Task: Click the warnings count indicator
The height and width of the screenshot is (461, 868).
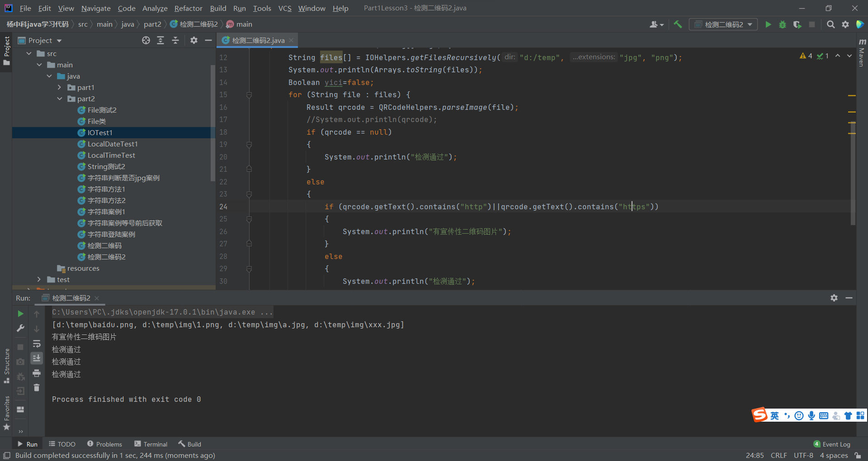Action: click(x=806, y=56)
